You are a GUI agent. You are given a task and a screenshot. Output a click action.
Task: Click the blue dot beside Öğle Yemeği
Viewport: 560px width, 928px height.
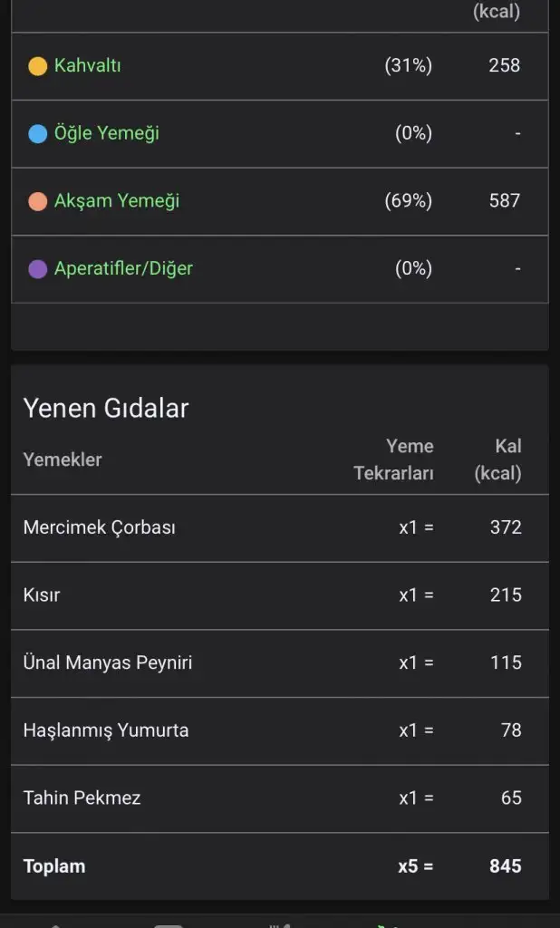tap(37, 134)
